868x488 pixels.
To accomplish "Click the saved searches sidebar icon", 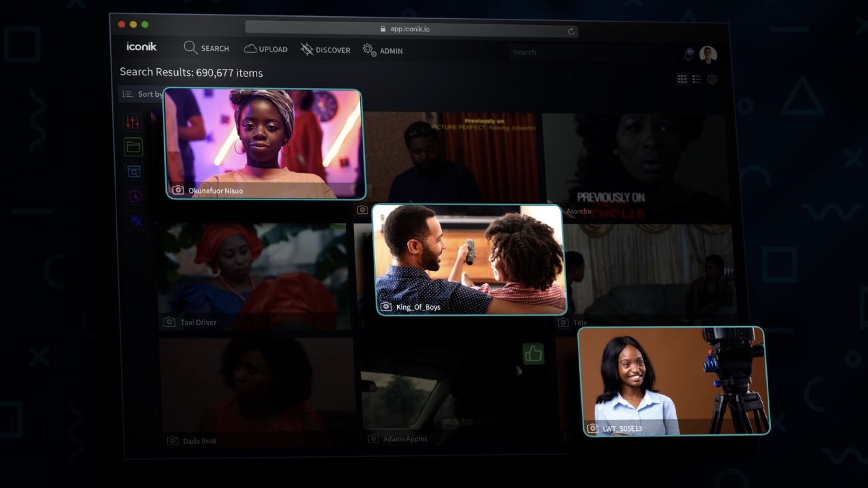I will pyautogui.click(x=134, y=172).
